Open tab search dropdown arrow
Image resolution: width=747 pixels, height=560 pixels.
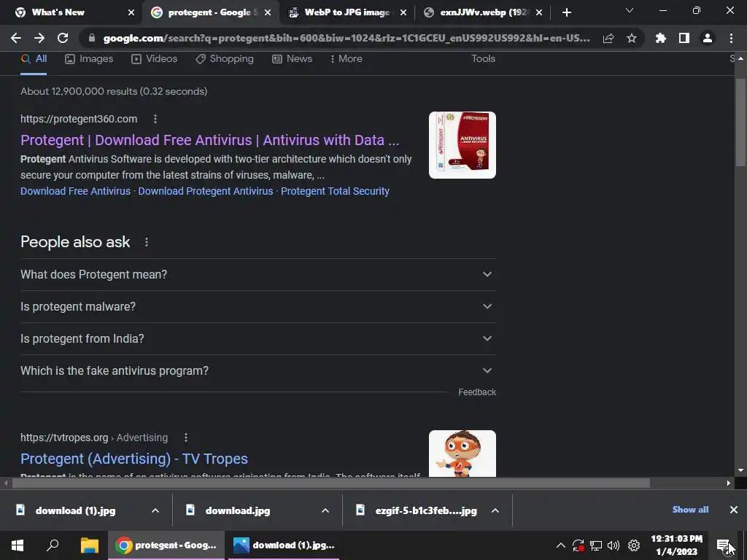(x=630, y=10)
